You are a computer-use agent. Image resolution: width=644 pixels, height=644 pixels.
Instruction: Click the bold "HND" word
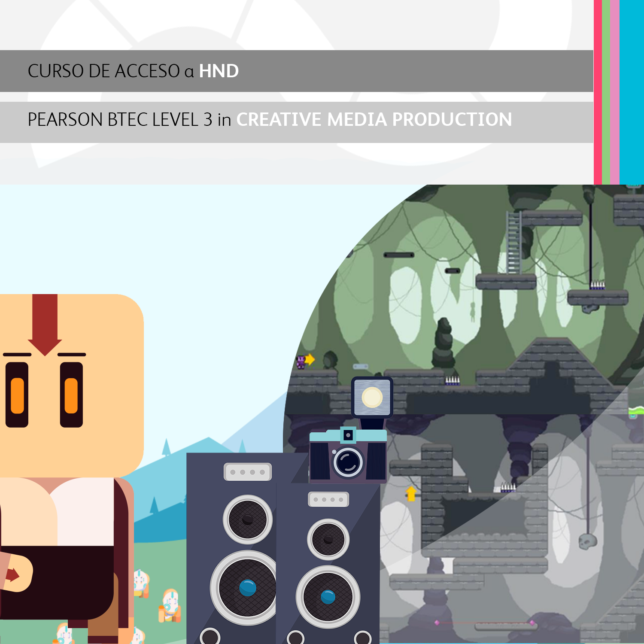(219, 71)
